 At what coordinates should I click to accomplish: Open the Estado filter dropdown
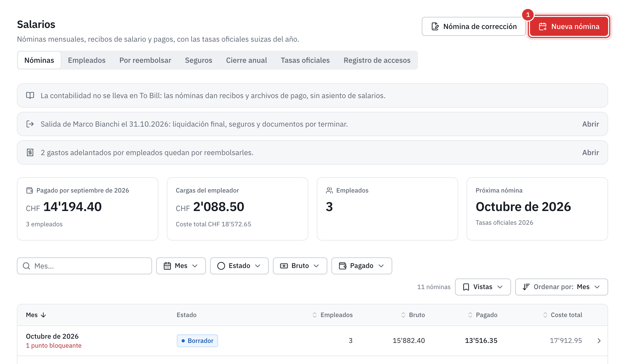pyautogui.click(x=239, y=266)
